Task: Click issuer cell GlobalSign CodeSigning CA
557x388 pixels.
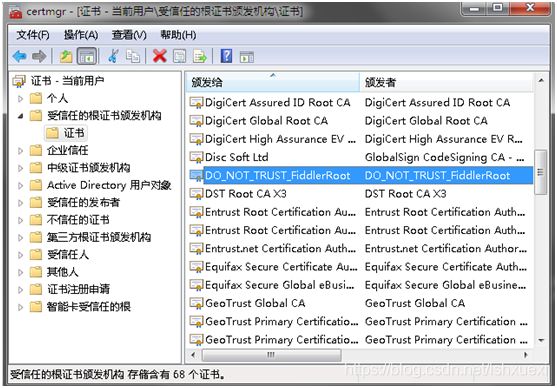Action: [x=445, y=157]
